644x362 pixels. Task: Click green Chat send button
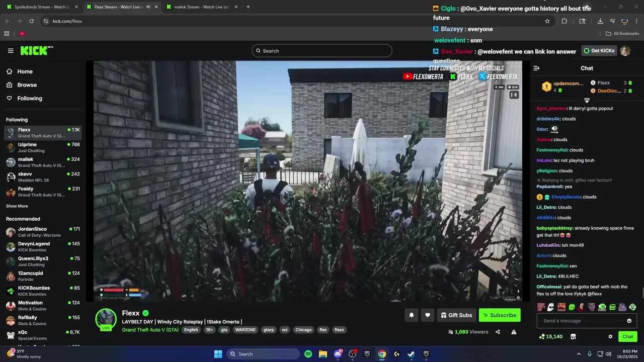pyautogui.click(x=628, y=336)
